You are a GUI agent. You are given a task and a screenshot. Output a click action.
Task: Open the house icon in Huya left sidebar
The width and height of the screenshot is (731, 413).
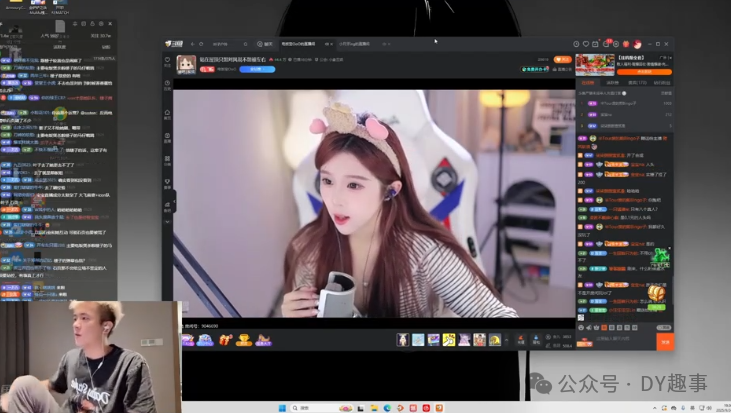[167, 114]
